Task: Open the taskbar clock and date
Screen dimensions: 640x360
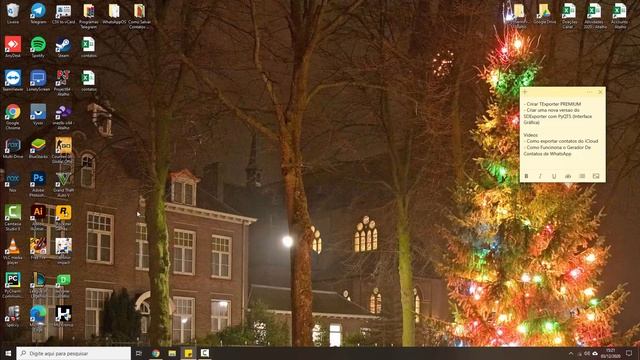Action: tap(611, 353)
